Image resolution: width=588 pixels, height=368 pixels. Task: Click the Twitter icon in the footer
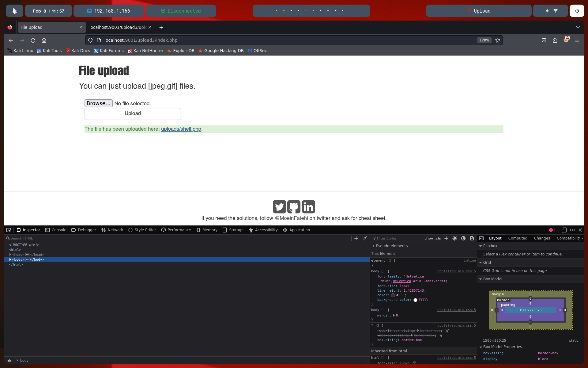coord(279,207)
